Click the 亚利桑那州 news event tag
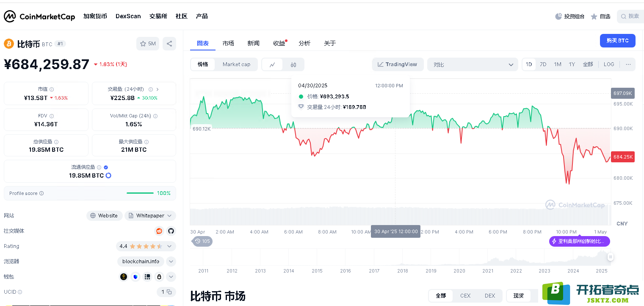Screen dimensions: 644x306 (x=580, y=241)
